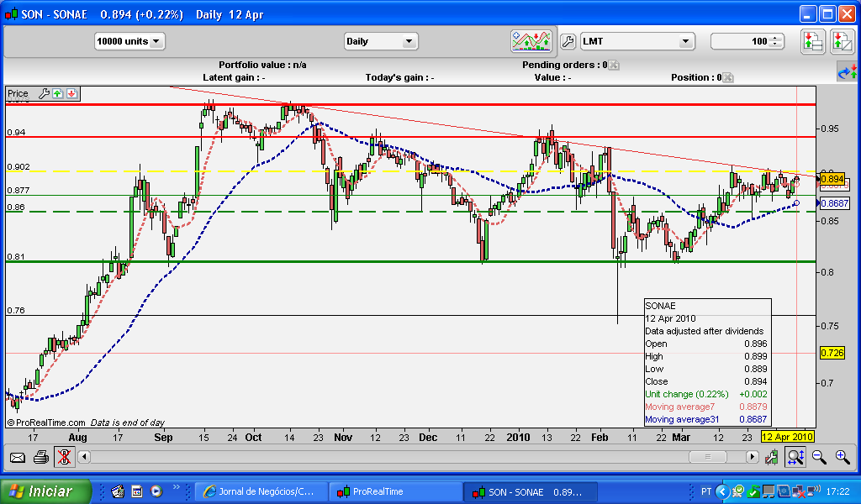
Task: Toggle the crossed-out paperclip link icon
Action: [64, 457]
